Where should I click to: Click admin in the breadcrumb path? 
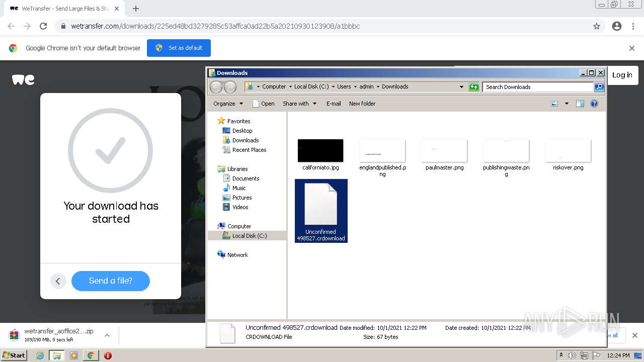tap(366, 86)
